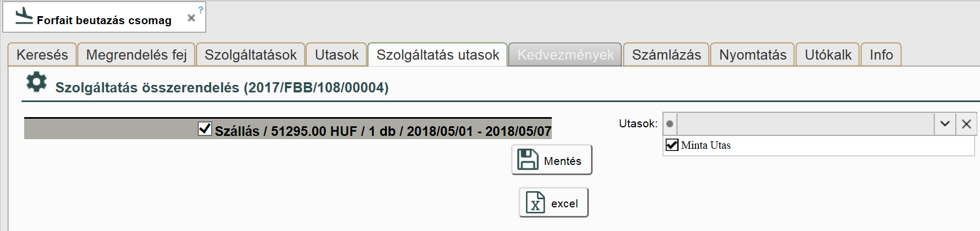Click the airplane landing icon in title
Viewport: 980px width, 231px height.
point(24,16)
